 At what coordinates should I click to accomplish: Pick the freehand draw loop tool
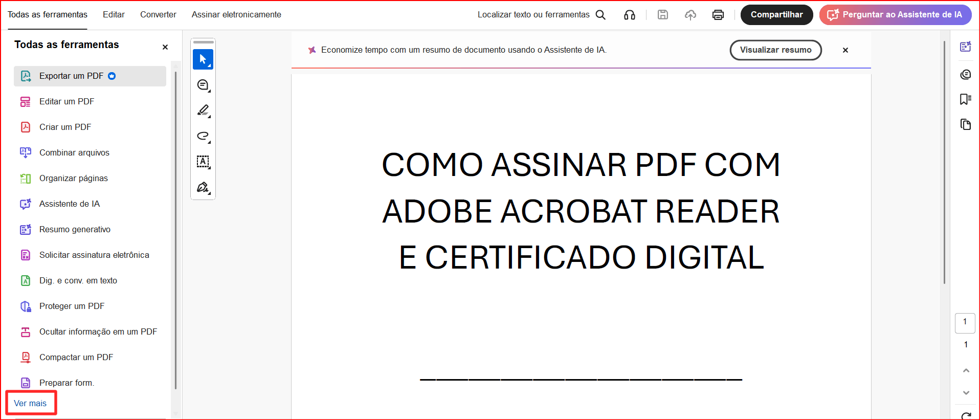click(x=203, y=136)
